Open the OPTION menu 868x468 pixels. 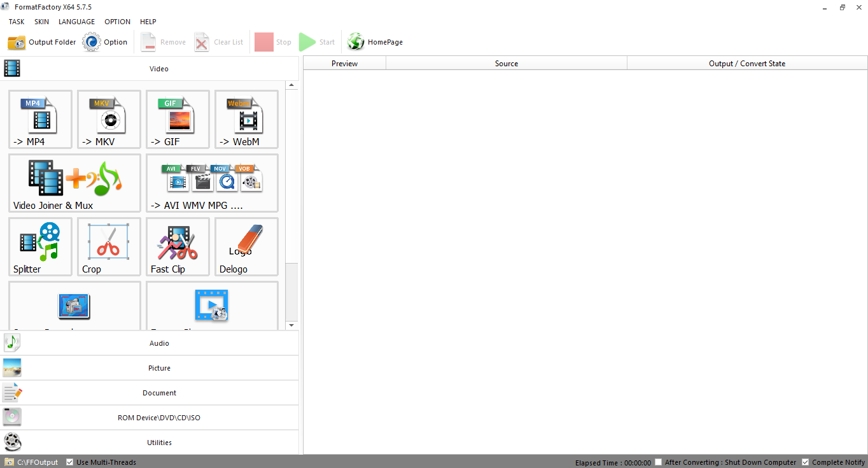[x=118, y=22]
